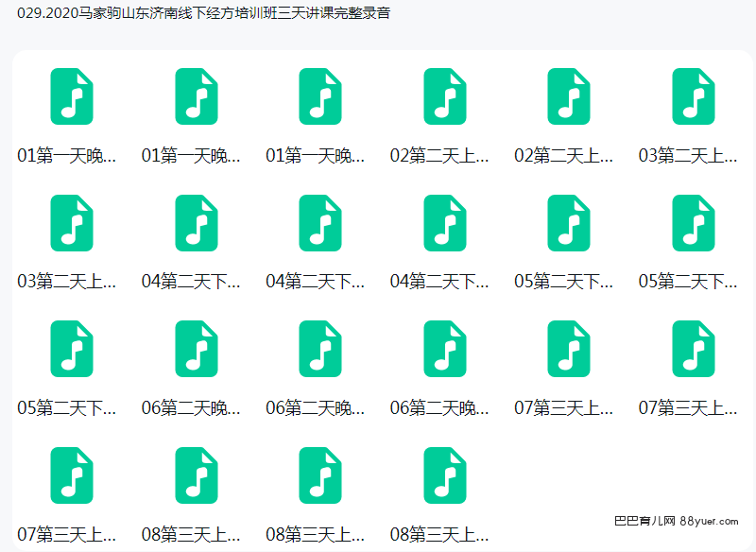Click the second 06第二天晚 audio file icon
The image size is (756, 552).
320,349
